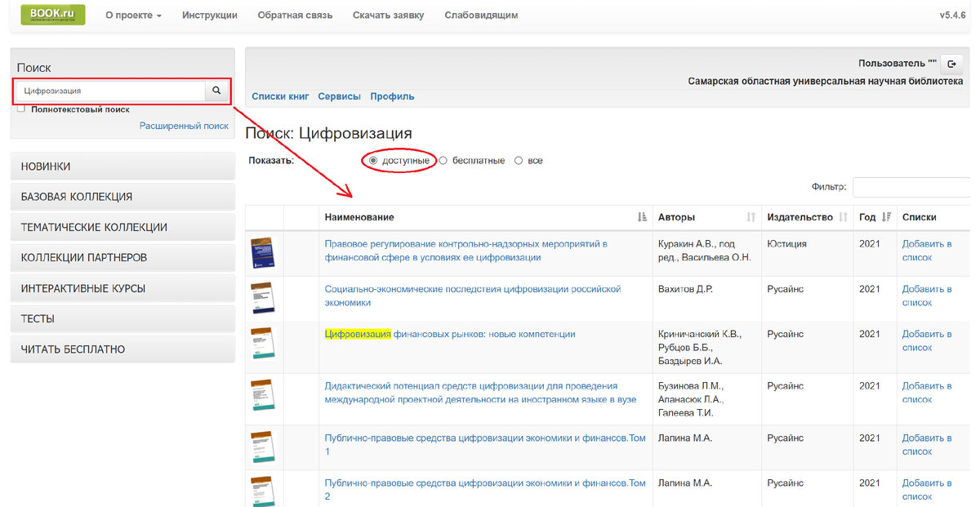
Task: Click the magnifier search button
Action: pyautogui.click(x=216, y=91)
